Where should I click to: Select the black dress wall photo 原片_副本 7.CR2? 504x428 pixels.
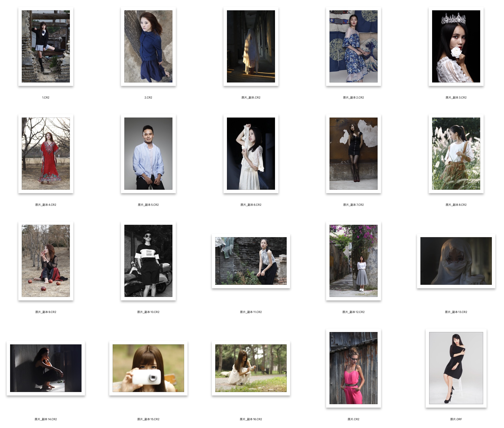click(353, 154)
